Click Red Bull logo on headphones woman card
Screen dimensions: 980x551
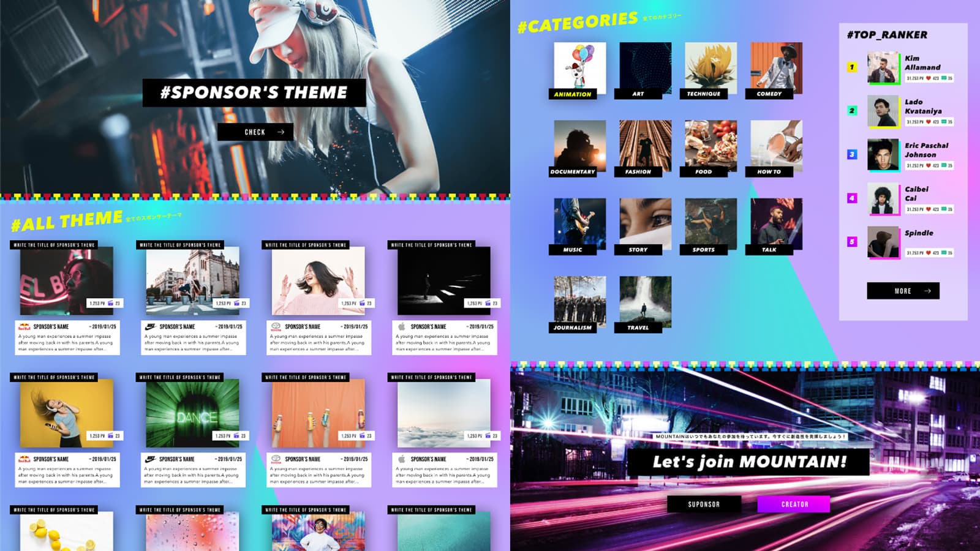[x=24, y=459]
